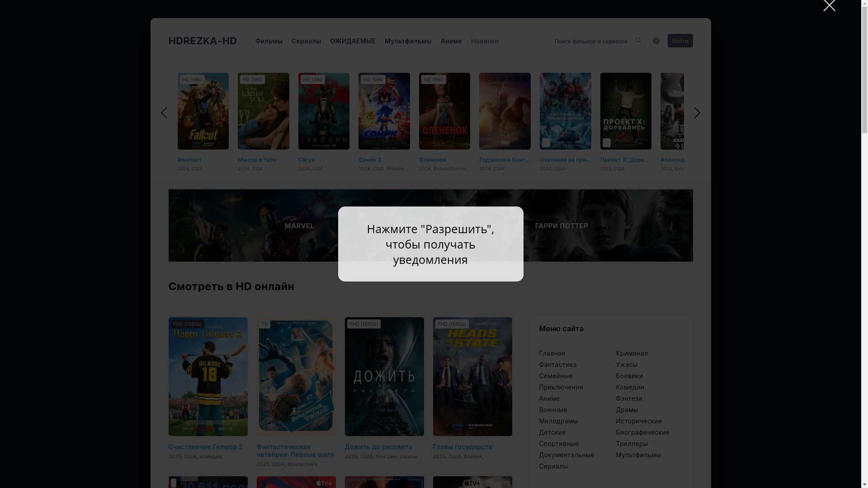Viewport: 868px width, 488px height.
Task: Click the Дожить до рассвета title link
Action: pos(378,447)
